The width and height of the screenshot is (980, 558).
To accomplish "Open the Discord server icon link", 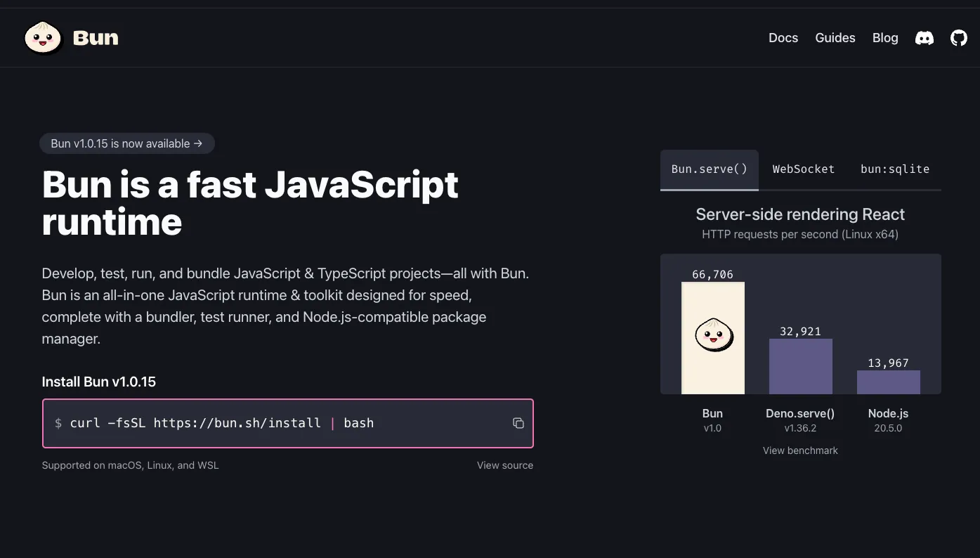I will [925, 38].
